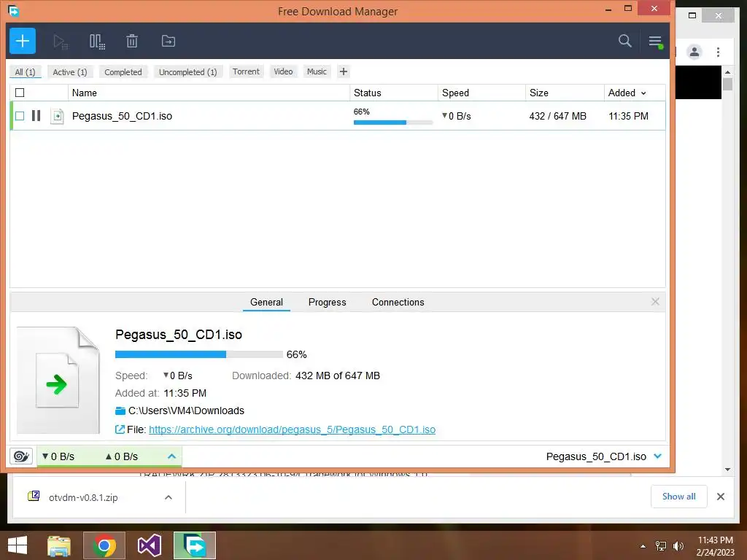The image size is (747, 560).
Task: Select the All (1) filter tab
Action: (26, 72)
